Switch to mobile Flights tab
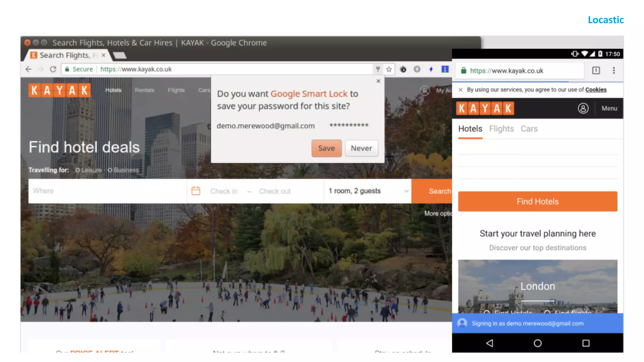The height and width of the screenshot is (362, 644). click(501, 129)
